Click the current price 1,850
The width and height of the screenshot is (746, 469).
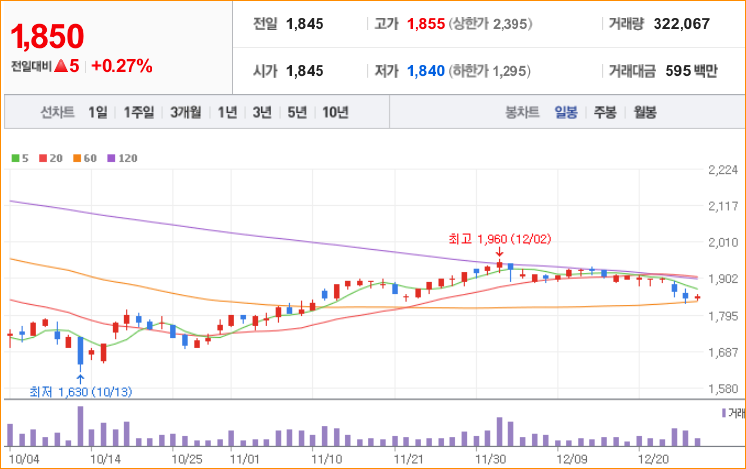47,36
